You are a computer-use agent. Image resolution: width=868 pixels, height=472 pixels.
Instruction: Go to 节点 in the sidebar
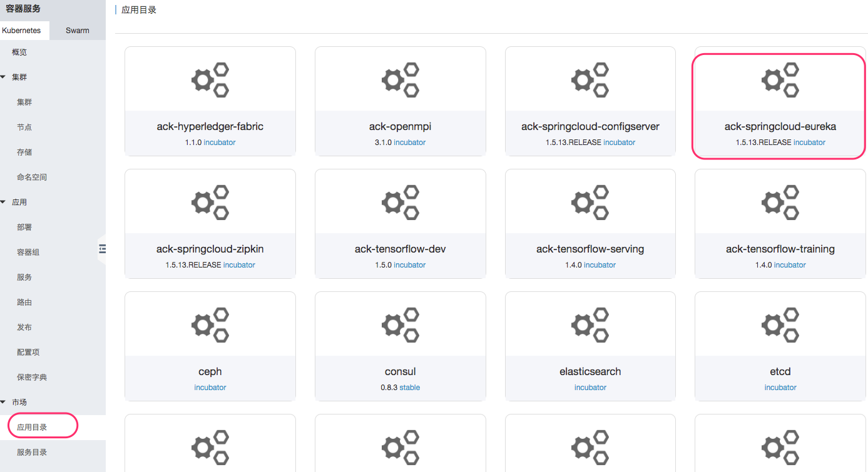[24, 127]
